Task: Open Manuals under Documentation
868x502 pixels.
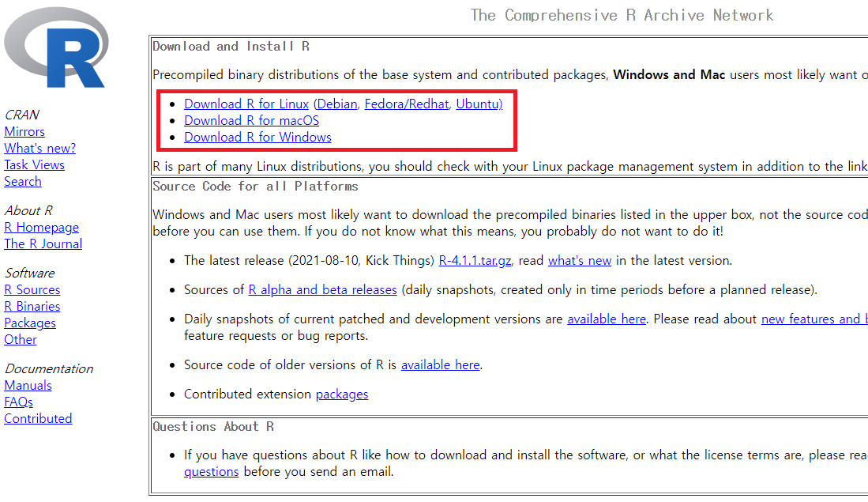Action: (x=28, y=386)
